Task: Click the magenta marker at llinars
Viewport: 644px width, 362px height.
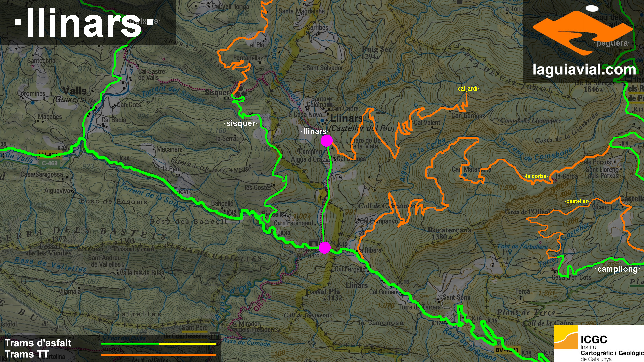Action: click(326, 141)
